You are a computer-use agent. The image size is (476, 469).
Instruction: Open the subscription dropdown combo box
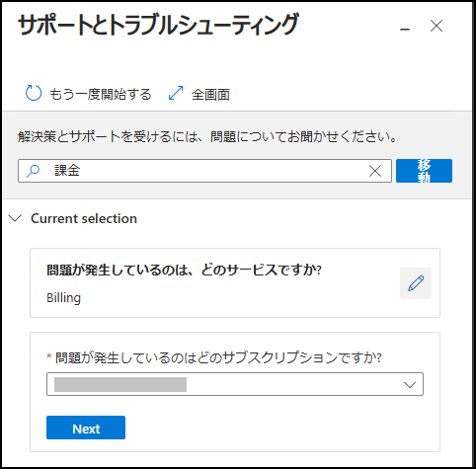pyautogui.click(x=235, y=384)
